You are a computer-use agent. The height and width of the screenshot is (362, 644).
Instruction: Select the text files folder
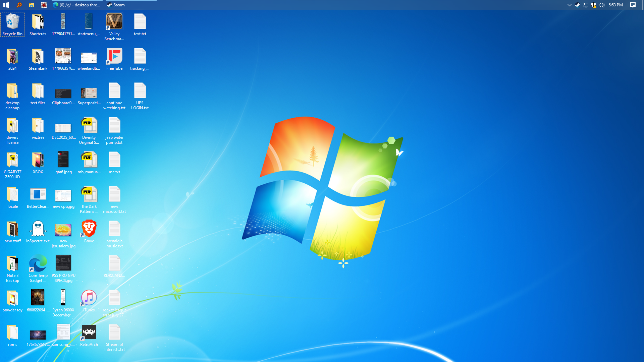point(38,94)
